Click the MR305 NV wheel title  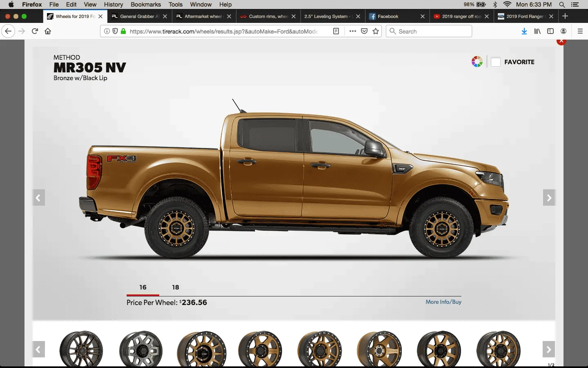click(90, 67)
